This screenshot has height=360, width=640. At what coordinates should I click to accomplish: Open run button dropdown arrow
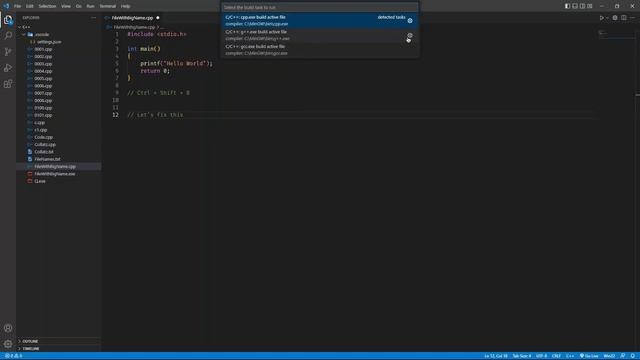[607, 18]
